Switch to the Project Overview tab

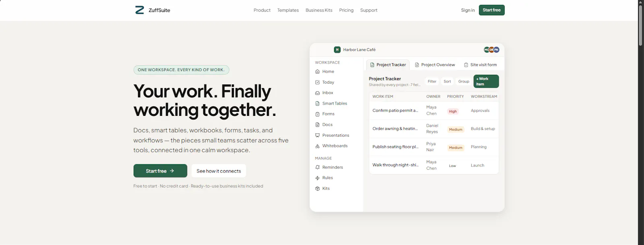435,65
